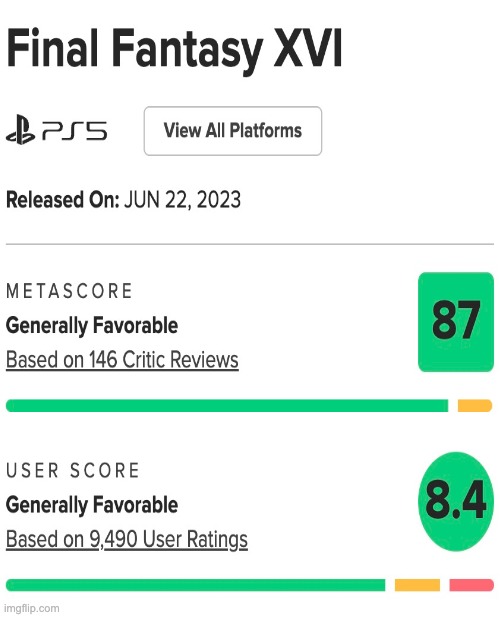
Task: Click Generally Favorable text under METASCORE
Action: coord(92,326)
